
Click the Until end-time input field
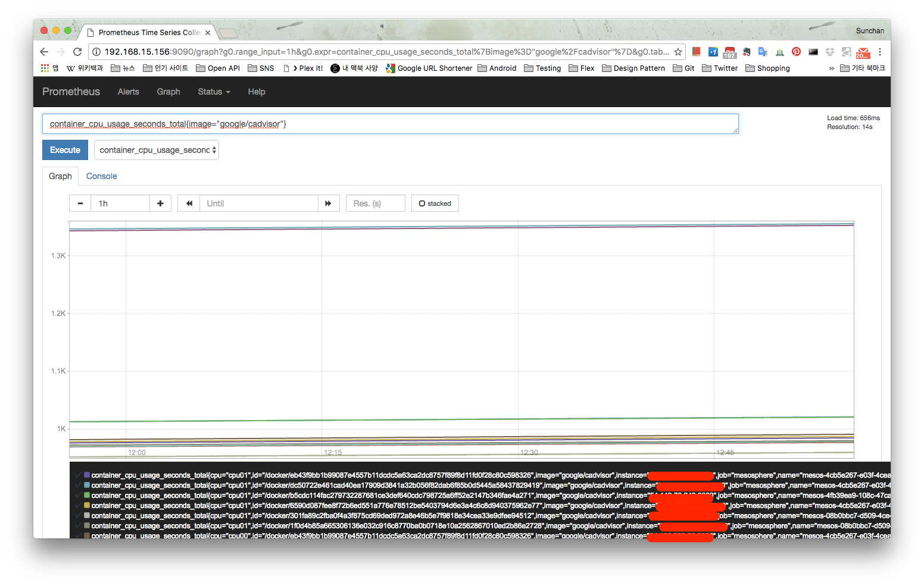click(258, 203)
